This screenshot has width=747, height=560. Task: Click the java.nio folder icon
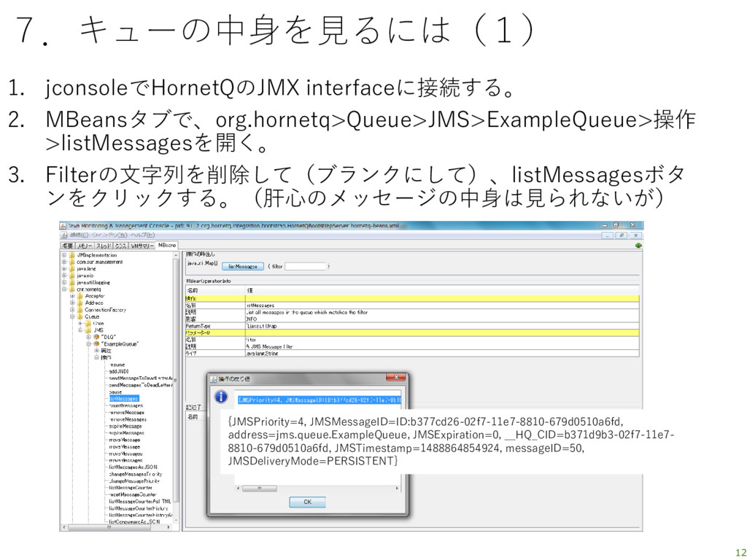click(x=72, y=276)
